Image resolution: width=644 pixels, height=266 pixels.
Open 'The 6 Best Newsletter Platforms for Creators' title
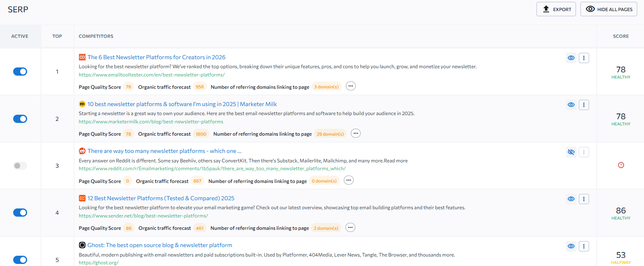click(156, 57)
